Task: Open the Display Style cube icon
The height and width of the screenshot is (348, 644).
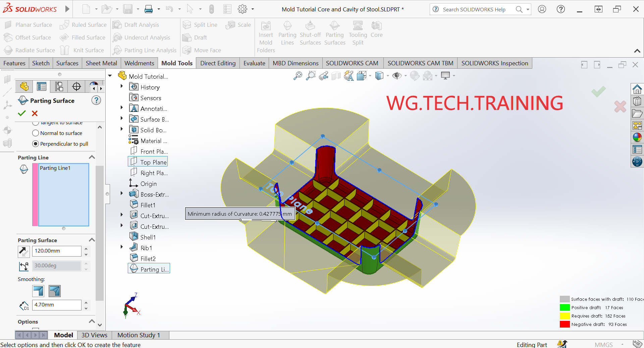Action: point(379,76)
